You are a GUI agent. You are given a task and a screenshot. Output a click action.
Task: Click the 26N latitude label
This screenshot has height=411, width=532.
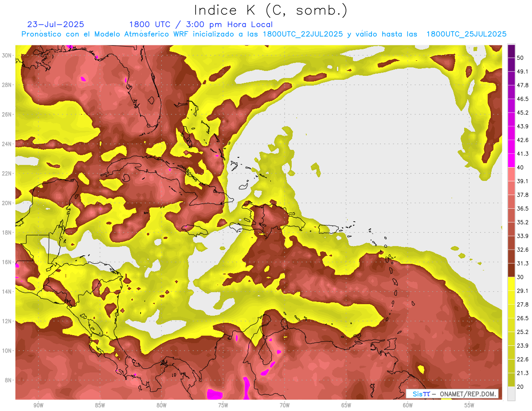point(8,114)
